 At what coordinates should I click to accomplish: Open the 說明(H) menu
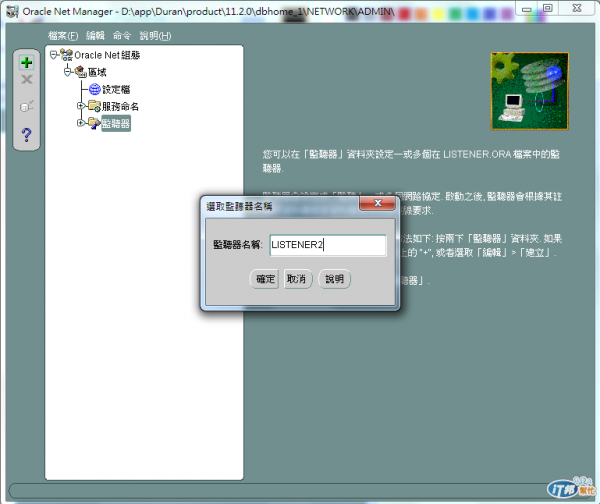(155, 36)
